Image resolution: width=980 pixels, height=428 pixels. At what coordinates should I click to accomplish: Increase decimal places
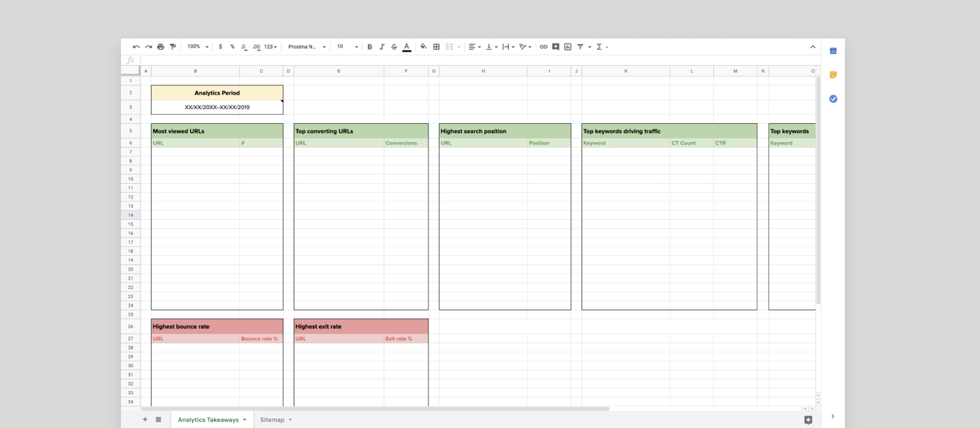[256, 47]
